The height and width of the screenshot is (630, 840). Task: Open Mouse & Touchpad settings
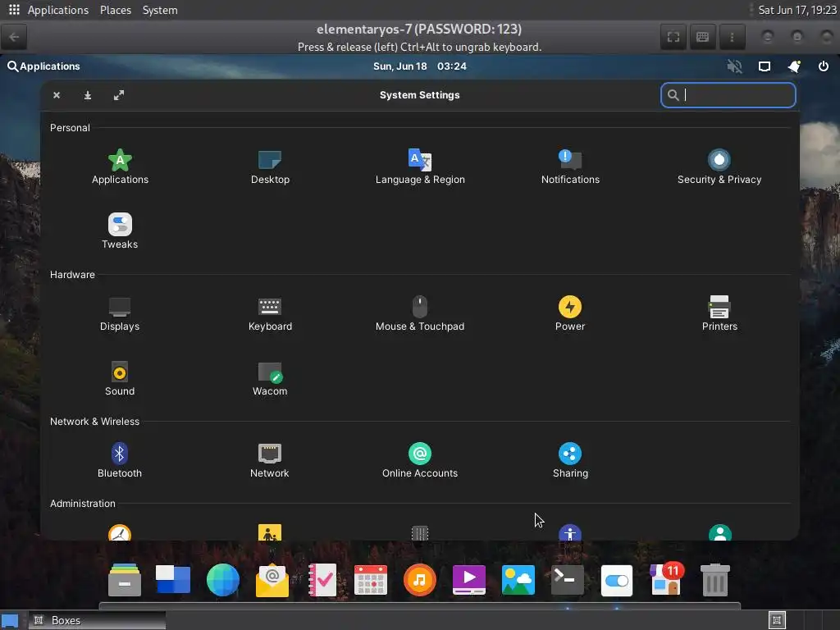click(x=420, y=314)
